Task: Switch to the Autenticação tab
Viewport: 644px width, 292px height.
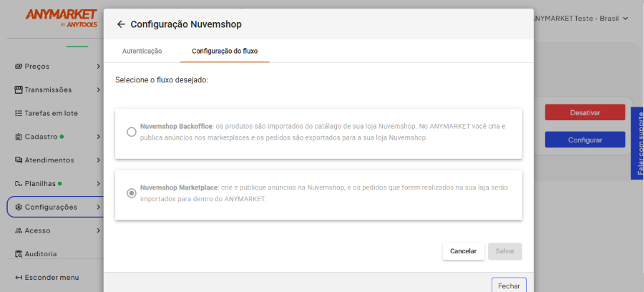Action: (142, 51)
